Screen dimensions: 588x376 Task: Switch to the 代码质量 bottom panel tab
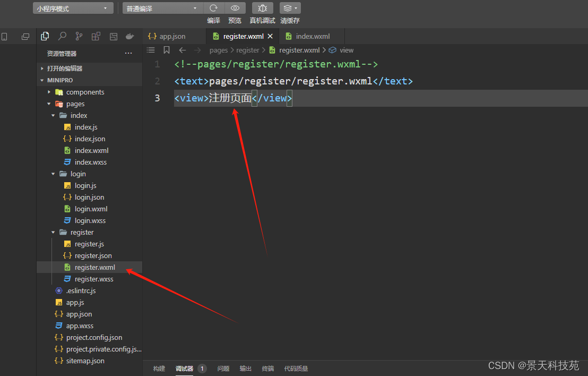(x=296, y=369)
